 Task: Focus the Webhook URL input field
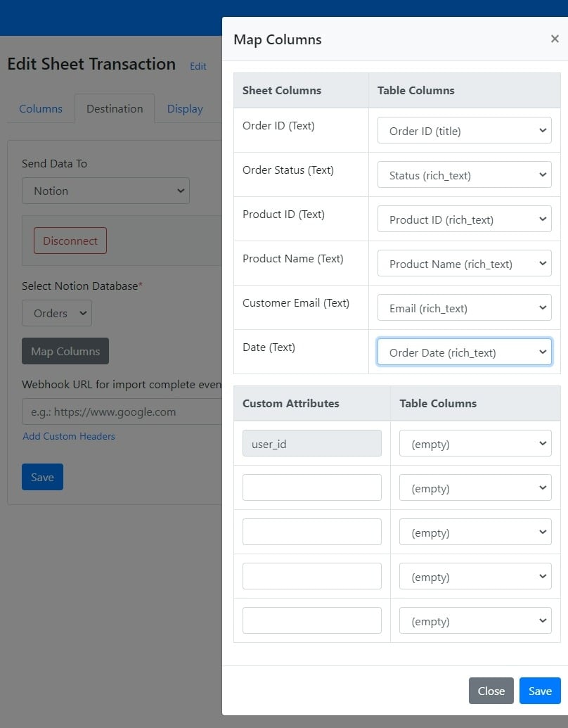coord(122,411)
